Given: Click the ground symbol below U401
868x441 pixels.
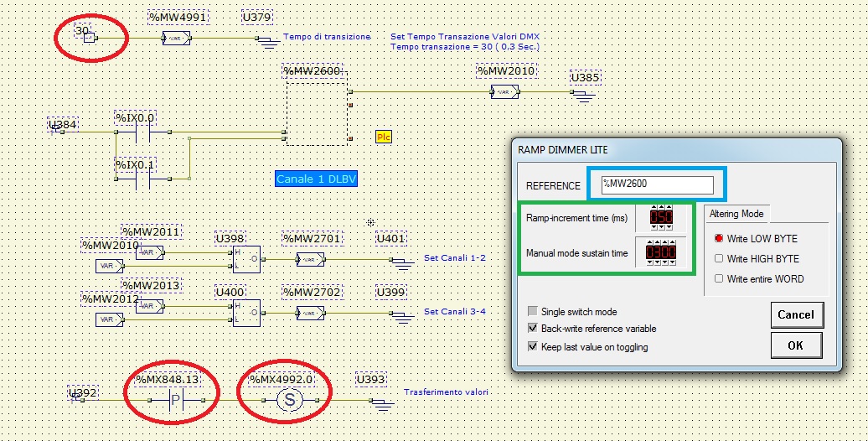Looking at the screenshot, I should [x=402, y=263].
